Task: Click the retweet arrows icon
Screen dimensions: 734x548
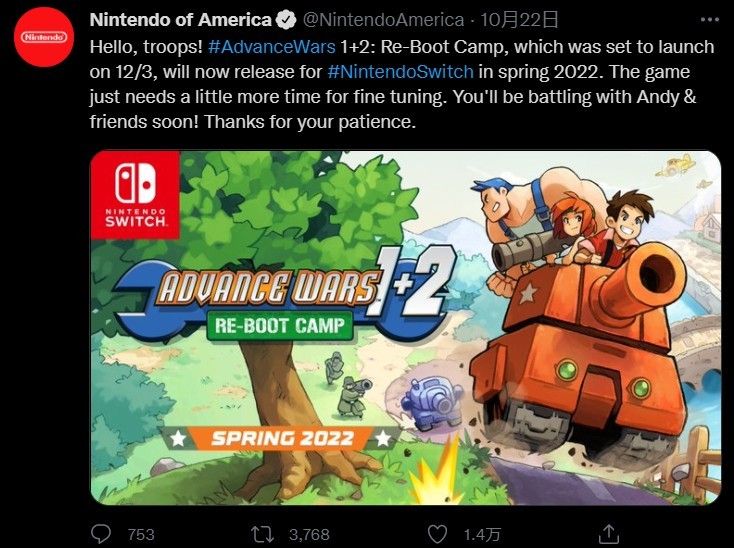Action: pos(264,534)
